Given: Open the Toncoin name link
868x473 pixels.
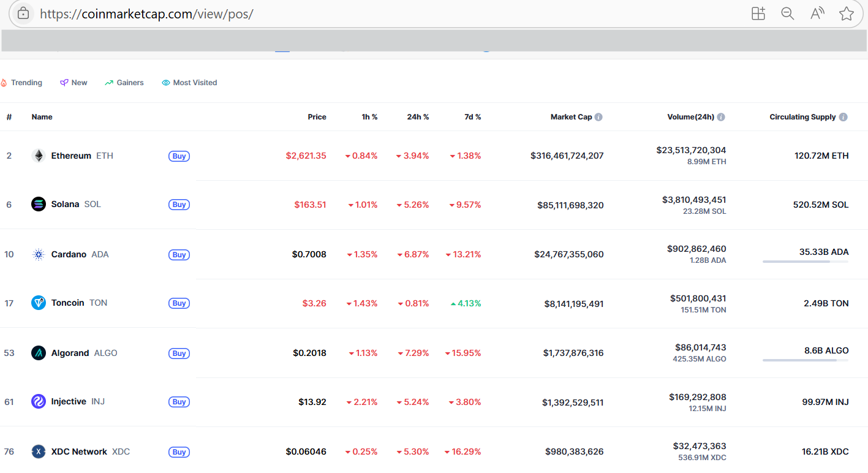Looking at the screenshot, I should 67,303.
